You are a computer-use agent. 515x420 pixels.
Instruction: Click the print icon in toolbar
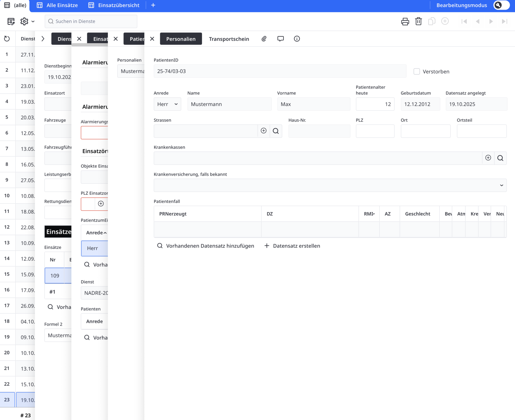(x=405, y=22)
